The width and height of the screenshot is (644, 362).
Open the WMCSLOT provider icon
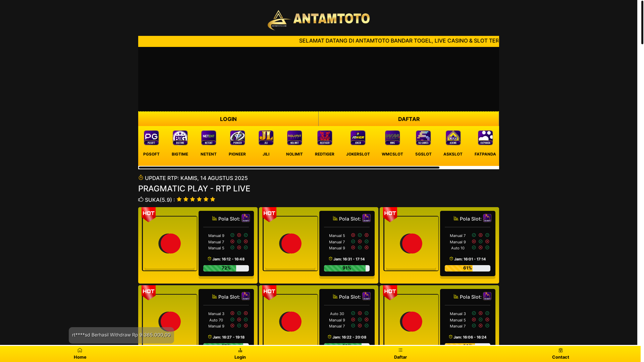pyautogui.click(x=392, y=138)
